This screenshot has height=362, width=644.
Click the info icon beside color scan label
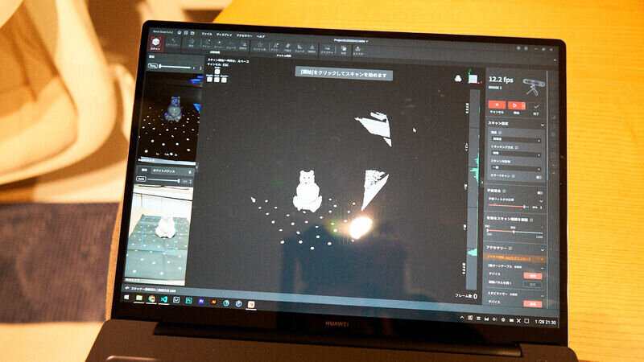[514, 176]
